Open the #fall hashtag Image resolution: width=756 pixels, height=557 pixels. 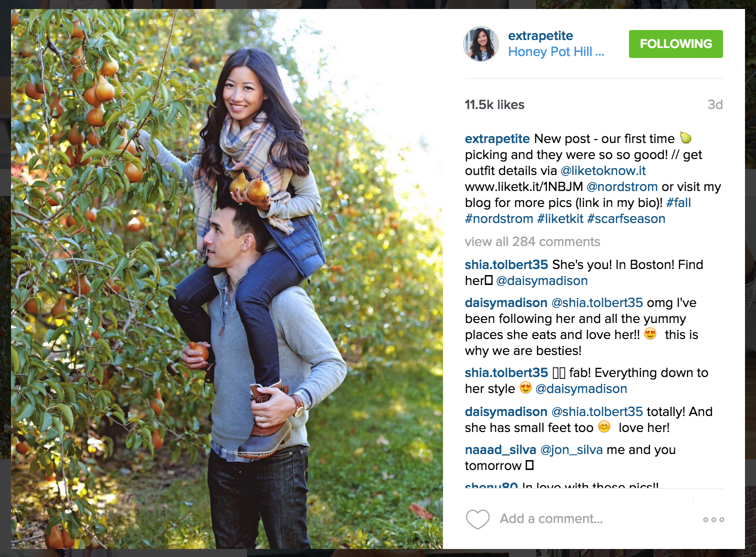678,203
